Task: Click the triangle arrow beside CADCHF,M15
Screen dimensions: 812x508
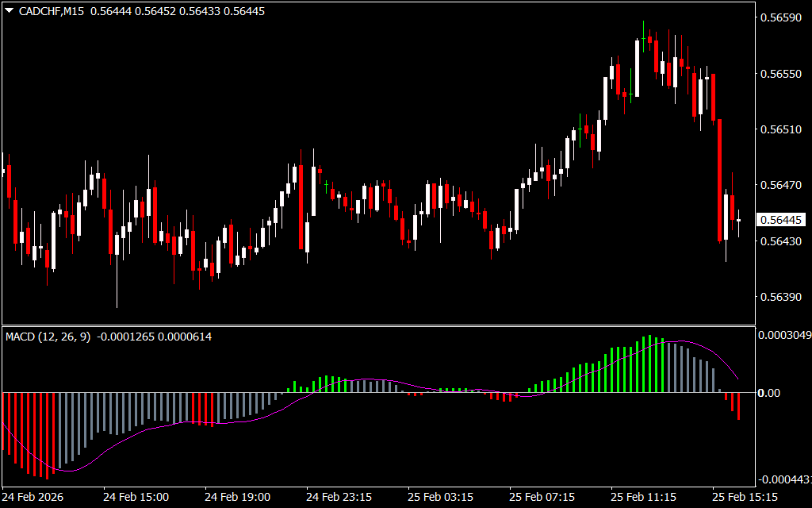Action: click(9, 11)
